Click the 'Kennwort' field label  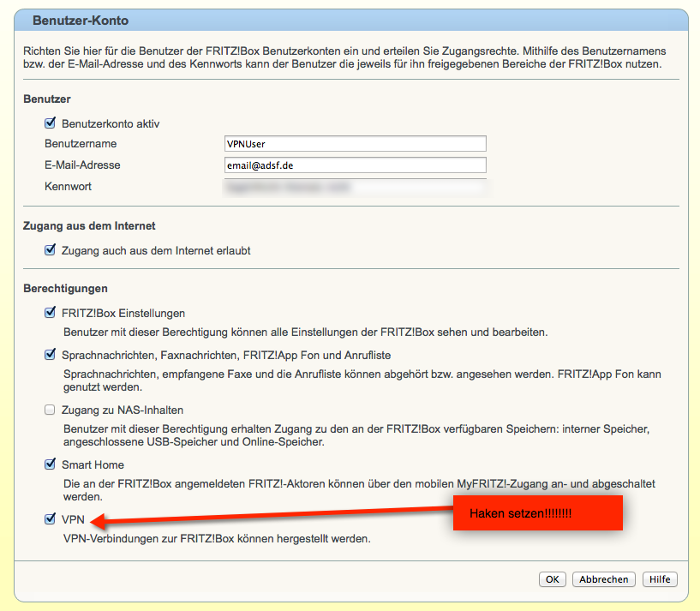click(68, 186)
